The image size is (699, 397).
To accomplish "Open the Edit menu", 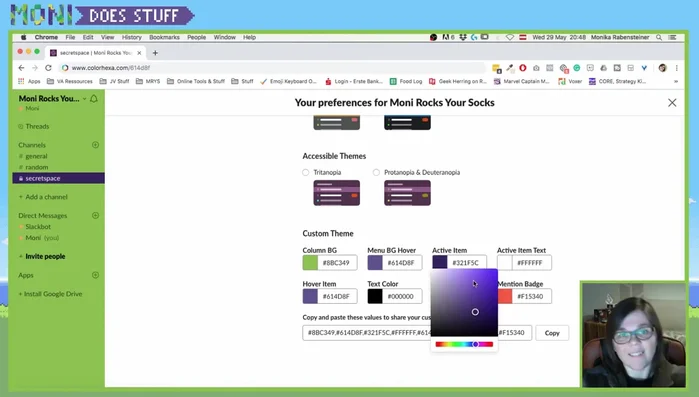I will tap(88, 37).
